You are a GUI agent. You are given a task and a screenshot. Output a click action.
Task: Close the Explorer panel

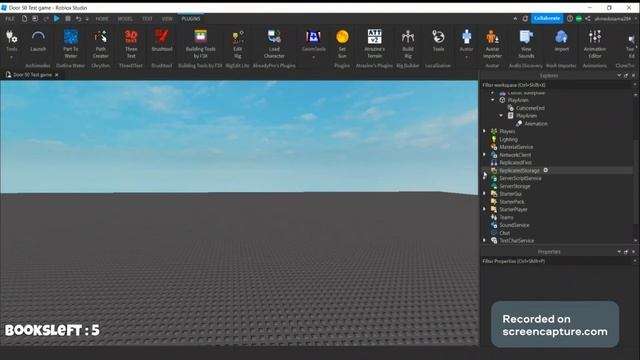(633, 76)
